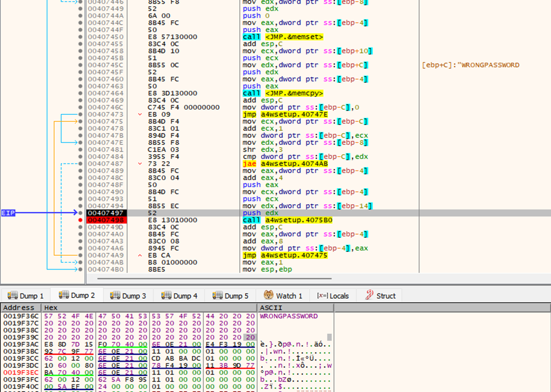This screenshot has width=551, height=392.
Task: Toggle breakpoint dot at address 00407464
Action: 81,93
